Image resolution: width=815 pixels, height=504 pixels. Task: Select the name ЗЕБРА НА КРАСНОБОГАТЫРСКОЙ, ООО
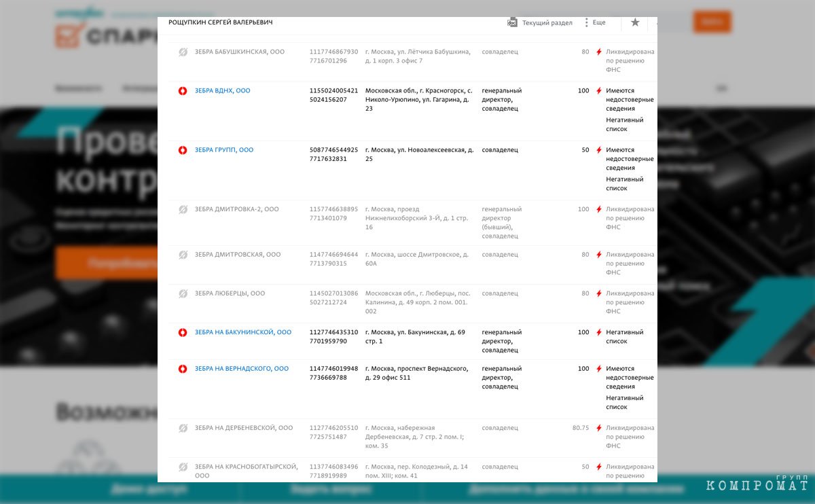(247, 471)
